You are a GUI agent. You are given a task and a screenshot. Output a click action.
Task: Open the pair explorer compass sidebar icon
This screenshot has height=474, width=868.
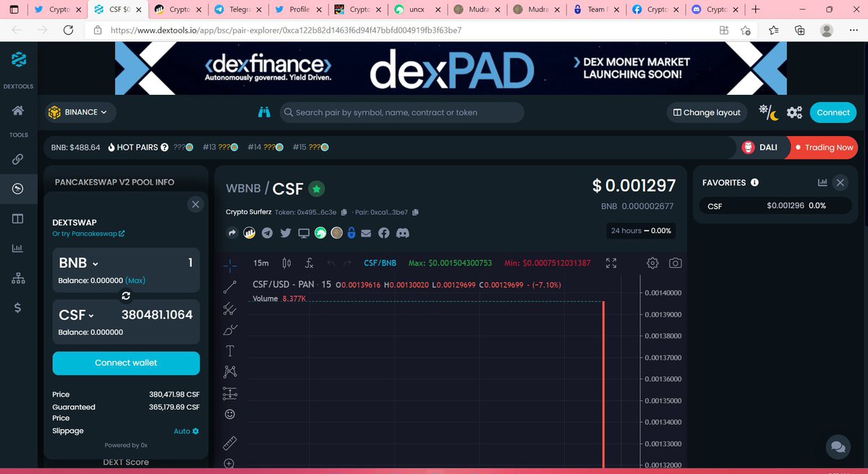coord(17,189)
